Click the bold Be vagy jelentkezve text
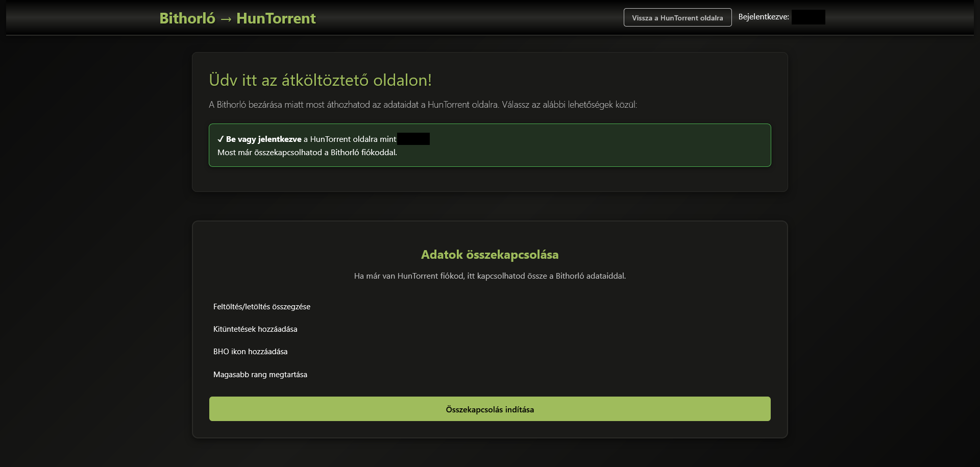Image resolution: width=980 pixels, height=467 pixels. click(263, 139)
